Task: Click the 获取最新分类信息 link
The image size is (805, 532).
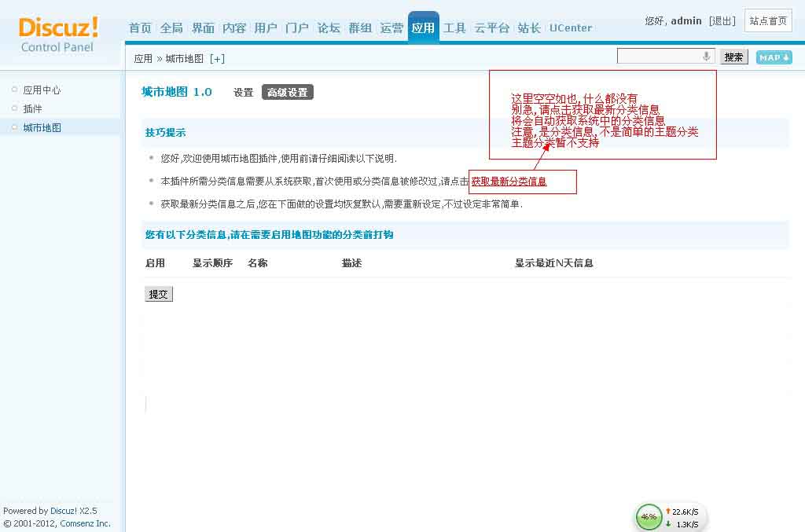Action: (x=509, y=181)
